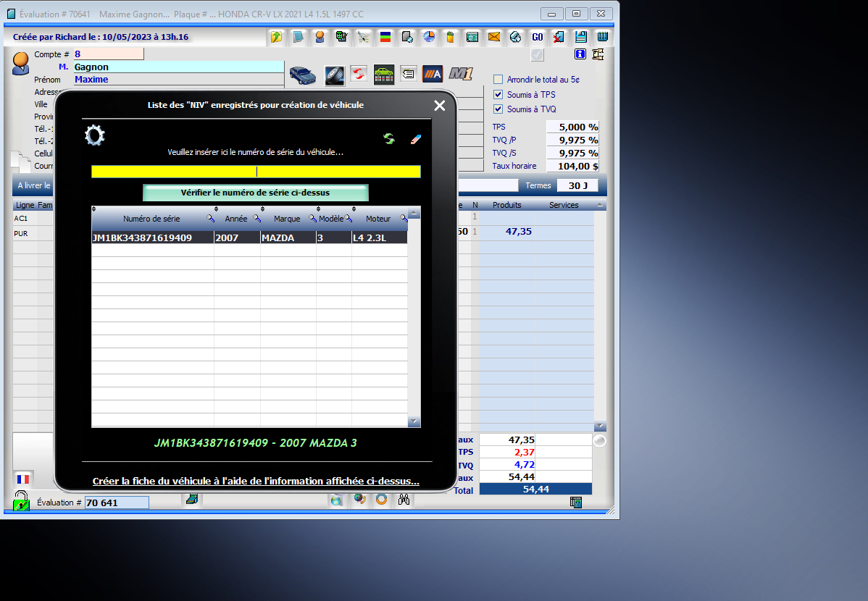Click the envelope email icon in toolbar
Viewport: 868px width, 601px height.
(x=494, y=37)
